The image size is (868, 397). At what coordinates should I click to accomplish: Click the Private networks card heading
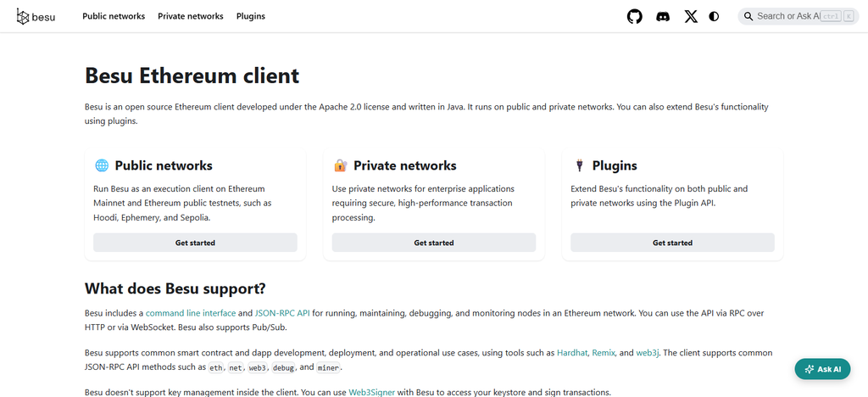pos(405,165)
